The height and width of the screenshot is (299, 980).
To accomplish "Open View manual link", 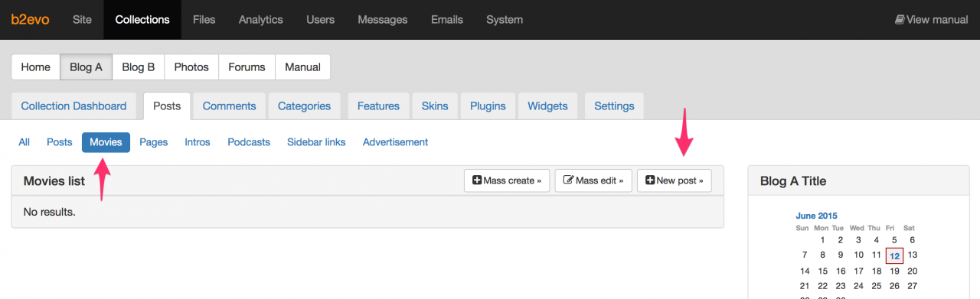I will [931, 20].
